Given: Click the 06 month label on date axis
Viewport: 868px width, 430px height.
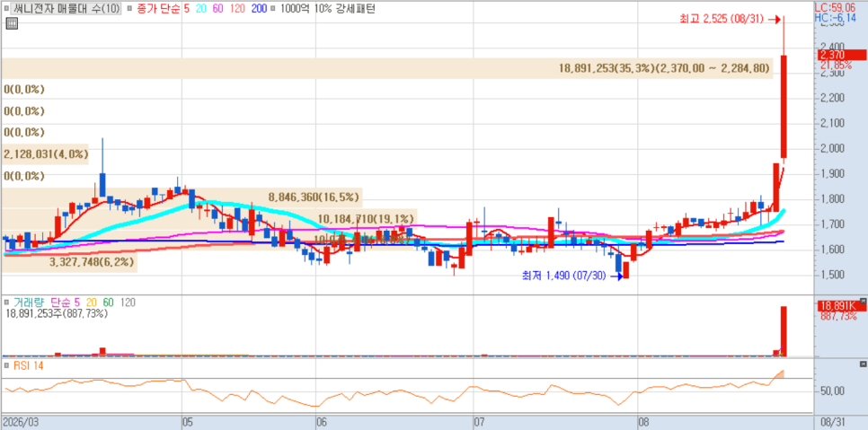Looking at the screenshot, I should pos(323,422).
